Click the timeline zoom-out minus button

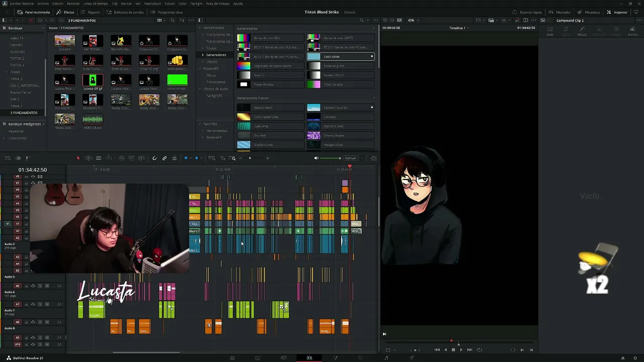click(x=240, y=158)
